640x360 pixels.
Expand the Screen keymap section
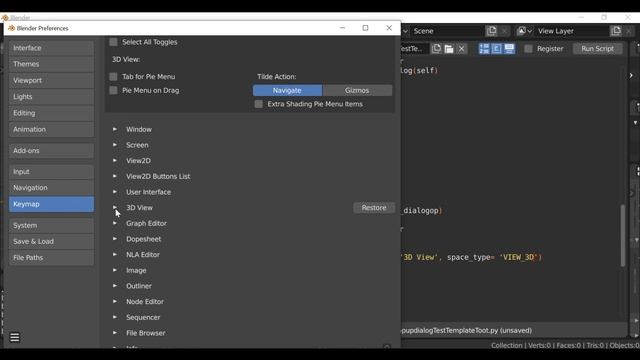coord(115,145)
